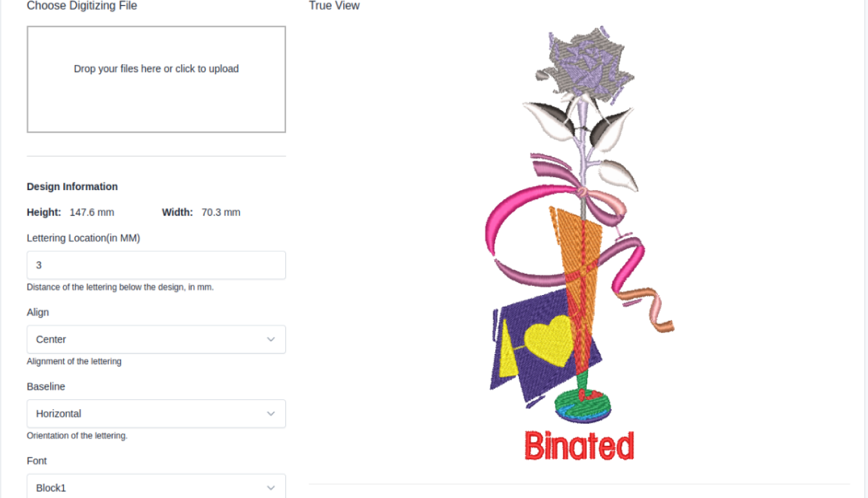
Task: Expand the Baseline orientation dropdown
Action: pyautogui.click(x=156, y=413)
